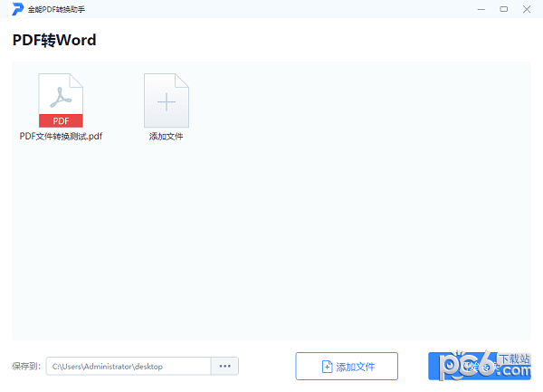Click the plus icon add-file tile
The width and height of the screenshot is (543, 392).
coord(167,100)
